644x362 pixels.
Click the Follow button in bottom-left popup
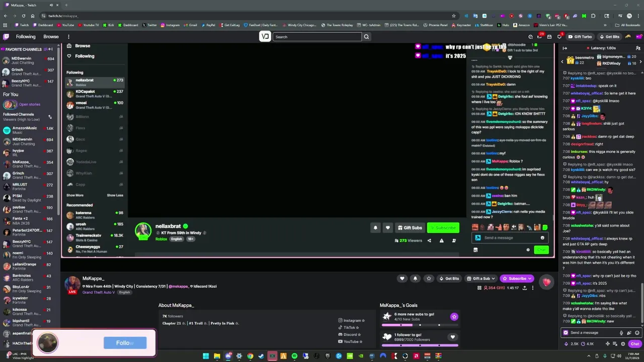(125, 343)
